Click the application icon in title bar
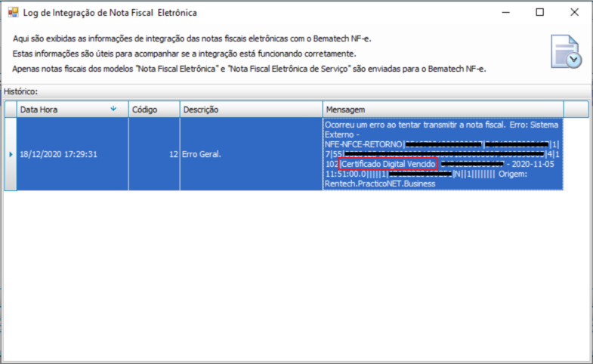The height and width of the screenshot is (364, 593). coord(14,13)
